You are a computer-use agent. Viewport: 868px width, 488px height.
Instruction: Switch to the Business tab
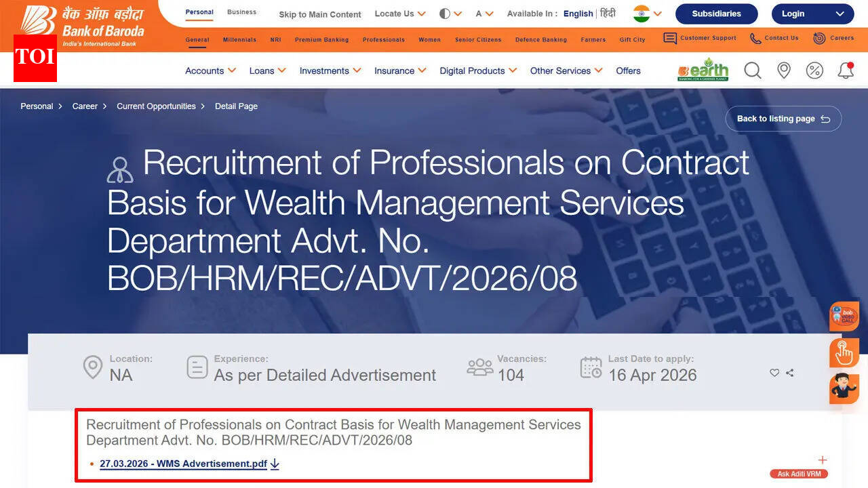coord(241,12)
